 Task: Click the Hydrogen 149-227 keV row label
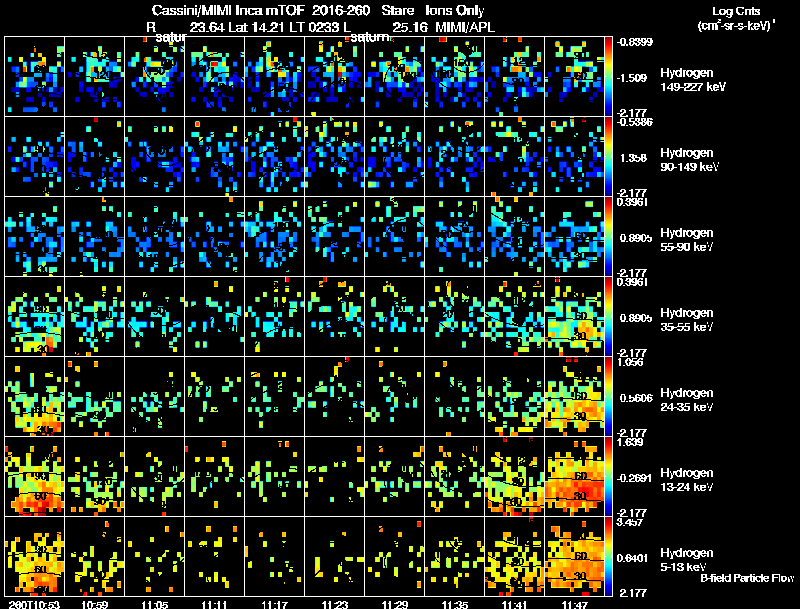(693, 80)
